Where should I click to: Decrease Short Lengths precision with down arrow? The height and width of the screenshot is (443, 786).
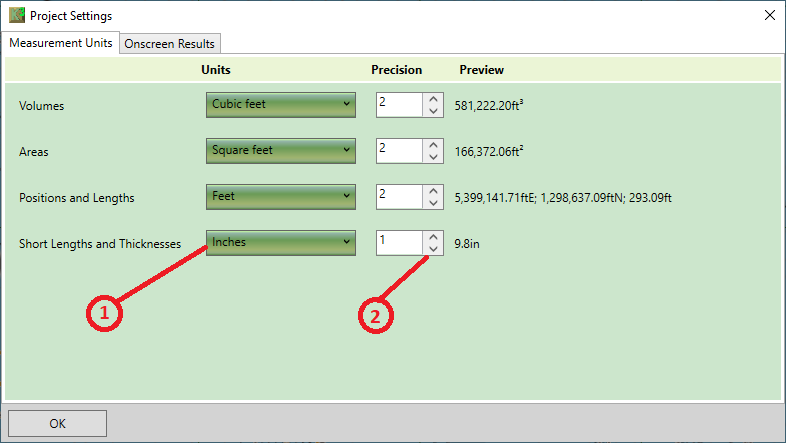click(432, 249)
